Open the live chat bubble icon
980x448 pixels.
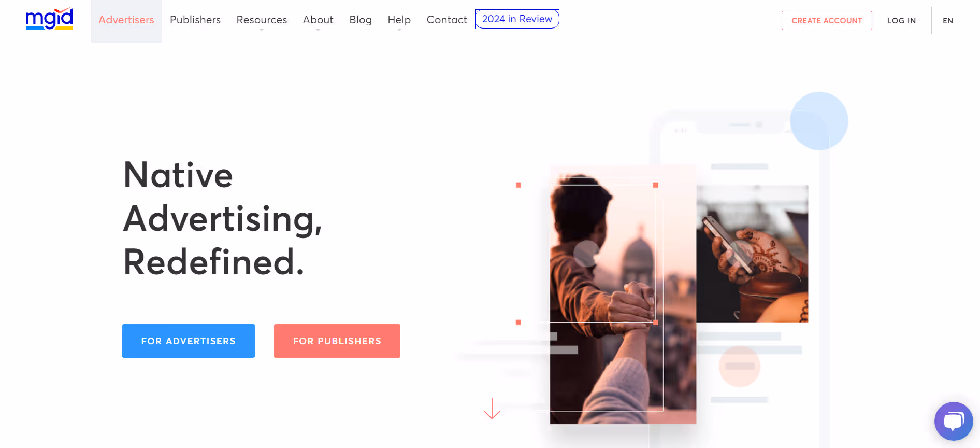point(954,421)
